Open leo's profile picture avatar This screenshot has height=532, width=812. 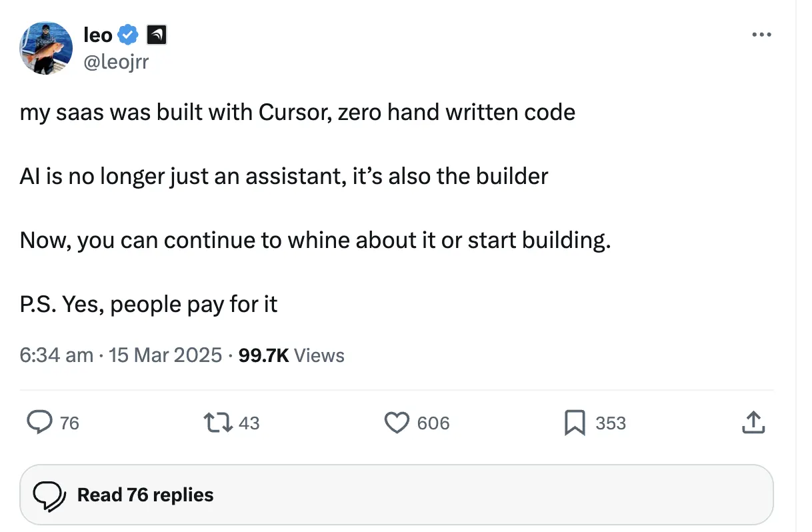point(46,47)
